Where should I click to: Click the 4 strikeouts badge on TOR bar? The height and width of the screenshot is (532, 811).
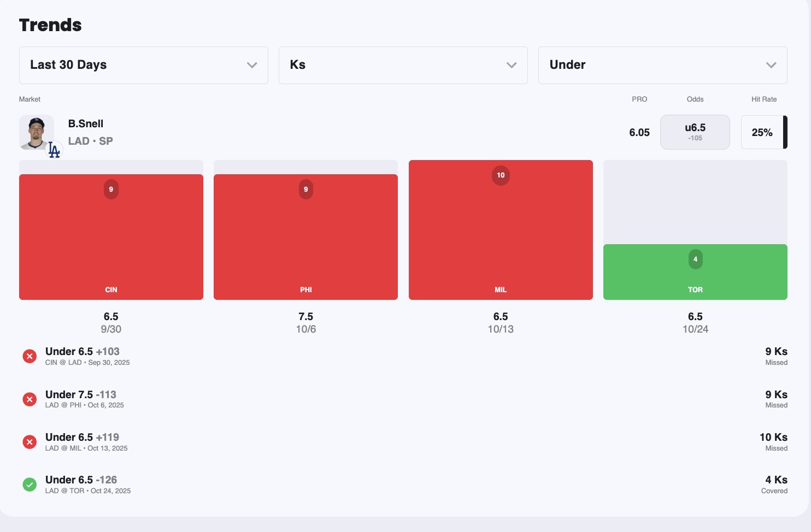click(x=695, y=259)
